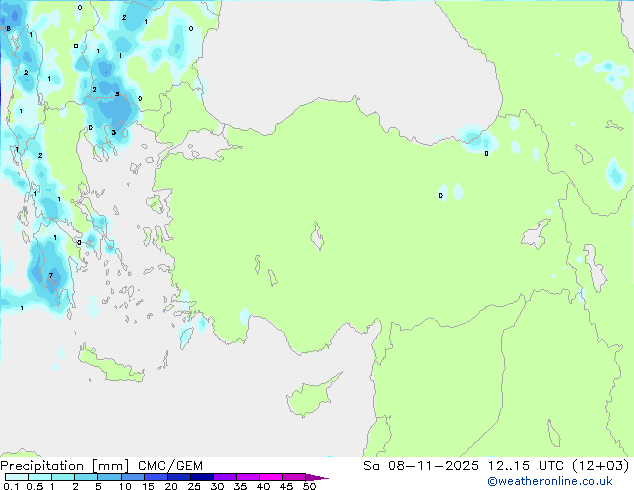The image size is (634, 490).
Task: Click the '0.5' legend scale label
Action: tap(35, 486)
